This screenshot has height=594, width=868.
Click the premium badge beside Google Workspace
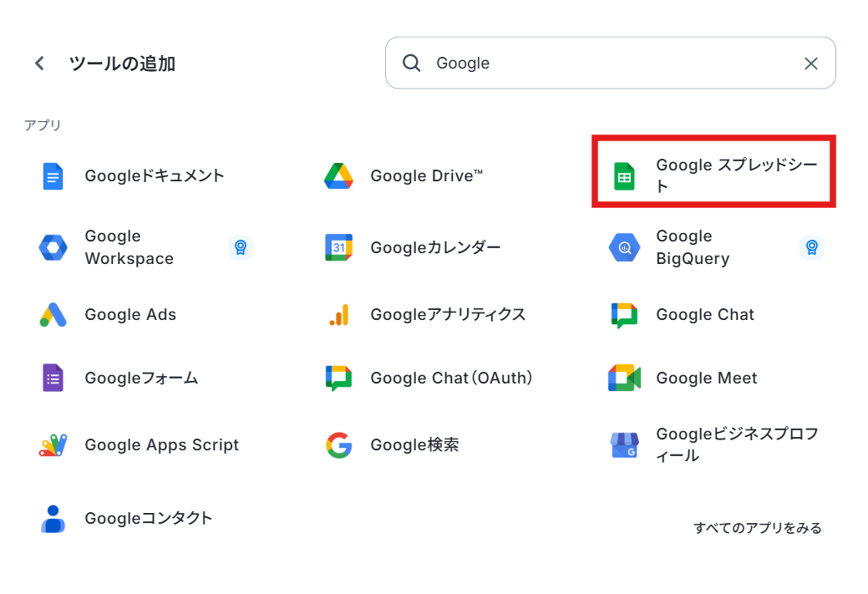[241, 247]
